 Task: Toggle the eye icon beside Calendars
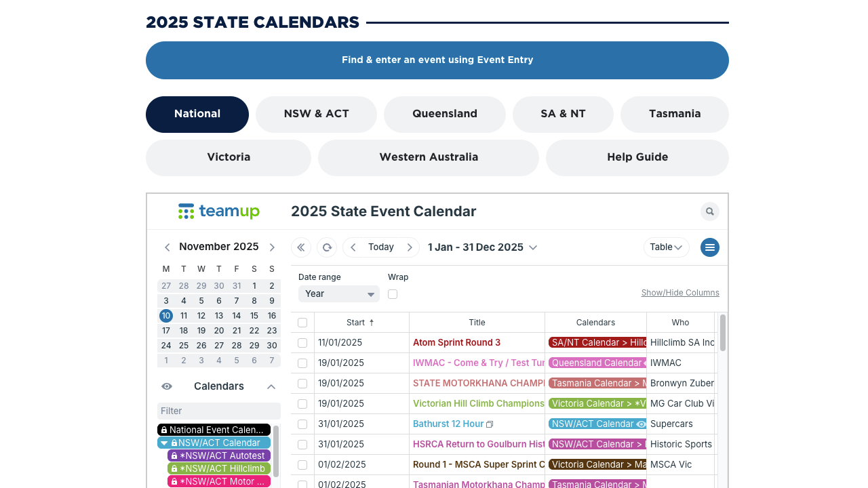[167, 386]
